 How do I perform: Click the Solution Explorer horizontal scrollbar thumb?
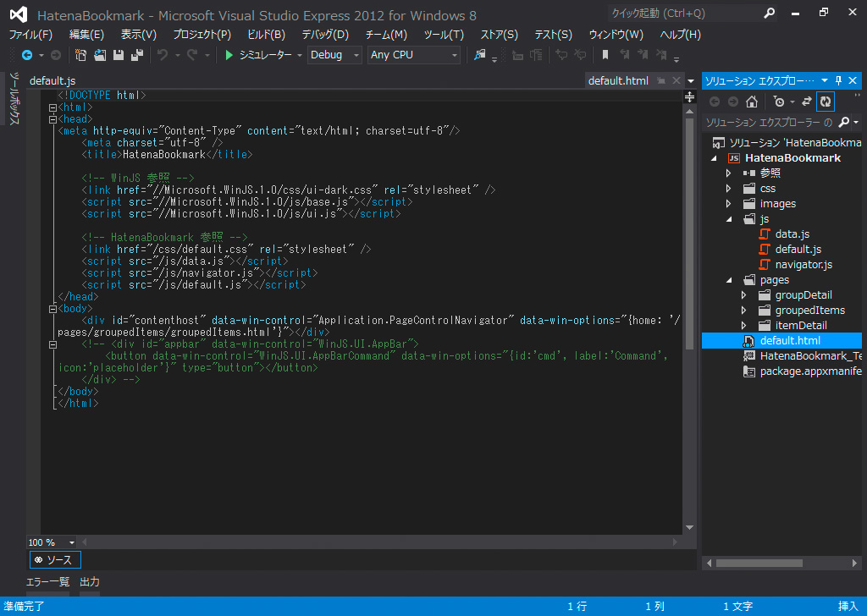[x=759, y=563]
